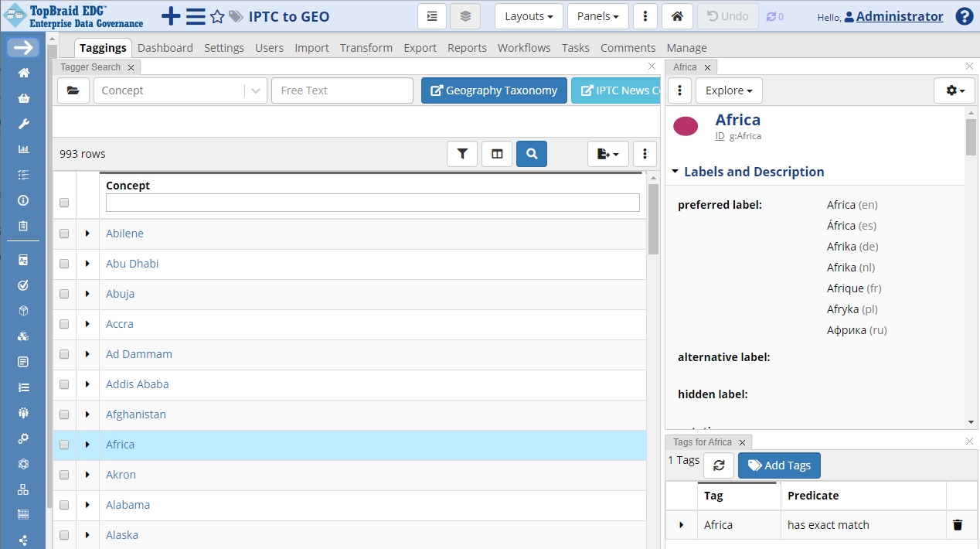Expand the Explore dropdown menu
Image resolution: width=980 pixels, height=549 pixels.
coord(729,90)
